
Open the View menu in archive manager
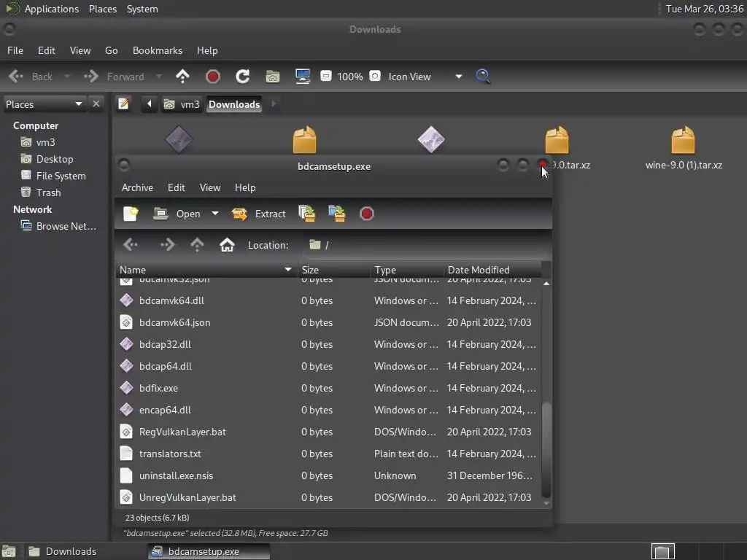210,187
